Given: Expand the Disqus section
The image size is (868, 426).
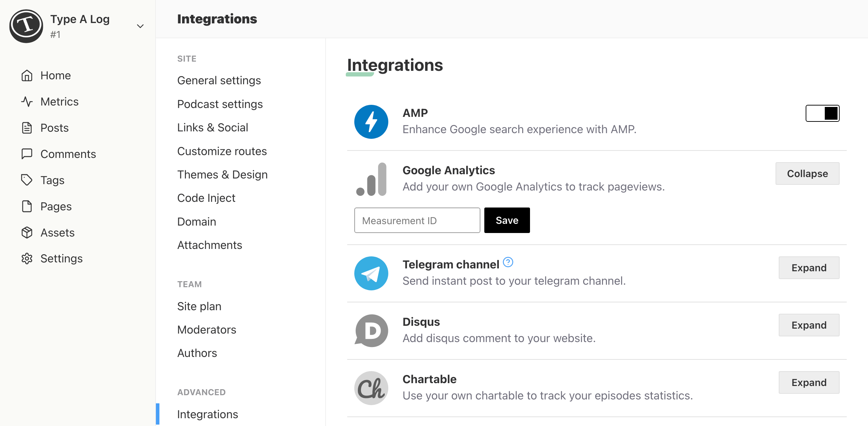Looking at the screenshot, I should [x=809, y=325].
